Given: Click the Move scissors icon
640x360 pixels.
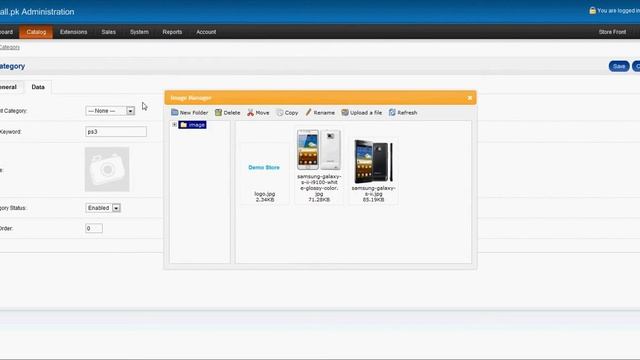Looking at the screenshot, I should click(x=250, y=112).
